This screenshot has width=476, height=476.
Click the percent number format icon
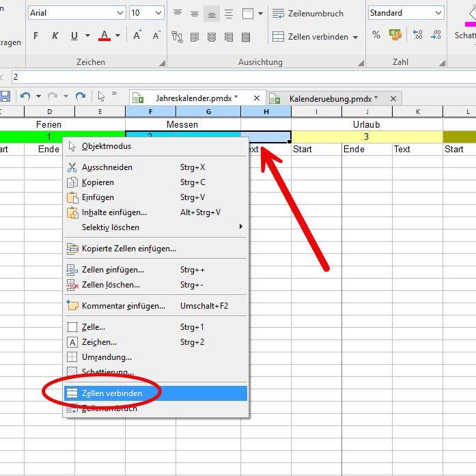(x=376, y=34)
